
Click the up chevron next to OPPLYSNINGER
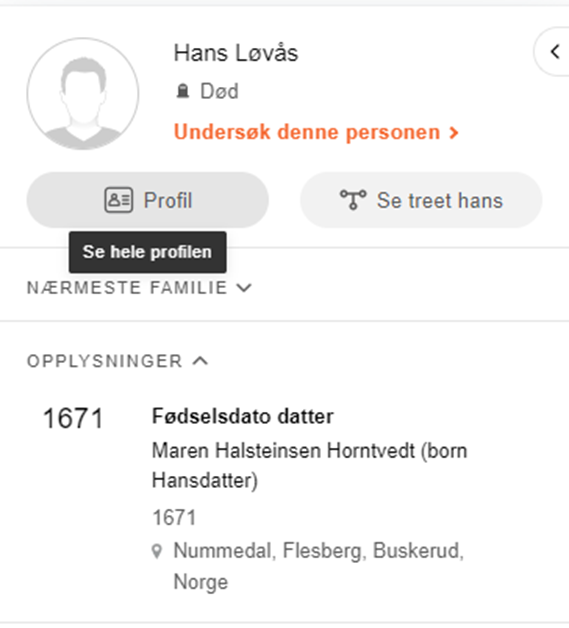[200, 361]
